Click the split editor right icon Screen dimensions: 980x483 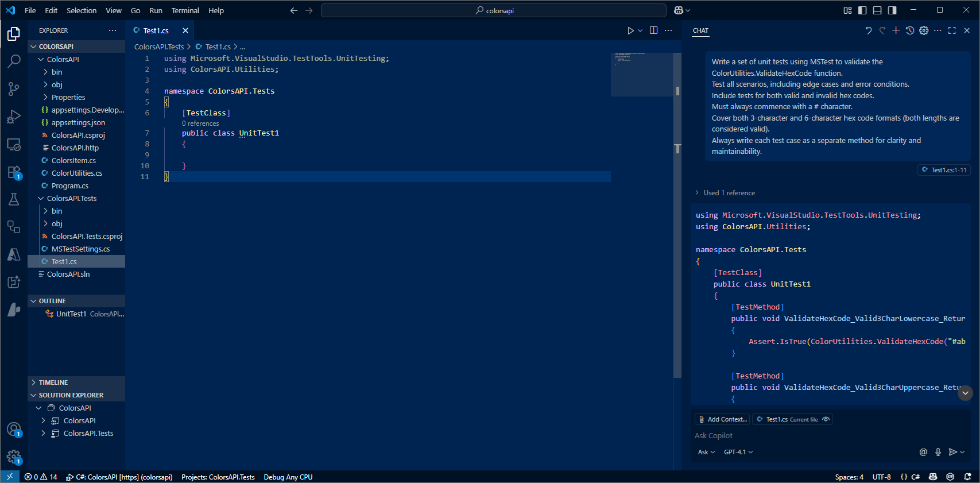click(x=653, y=30)
